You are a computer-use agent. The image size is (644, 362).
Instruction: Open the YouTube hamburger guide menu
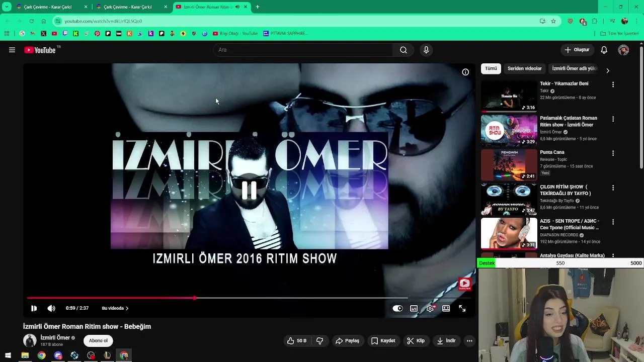pos(12,50)
